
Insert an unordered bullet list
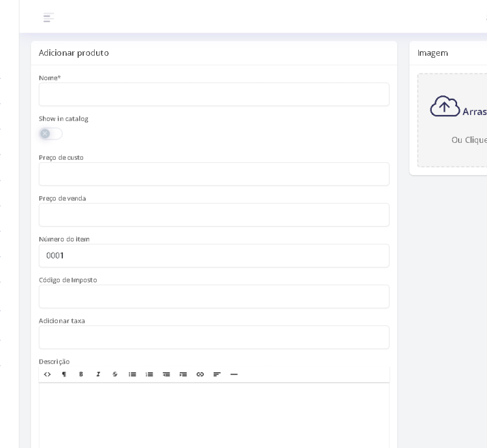pyautogui.click(x=132, y=375)
